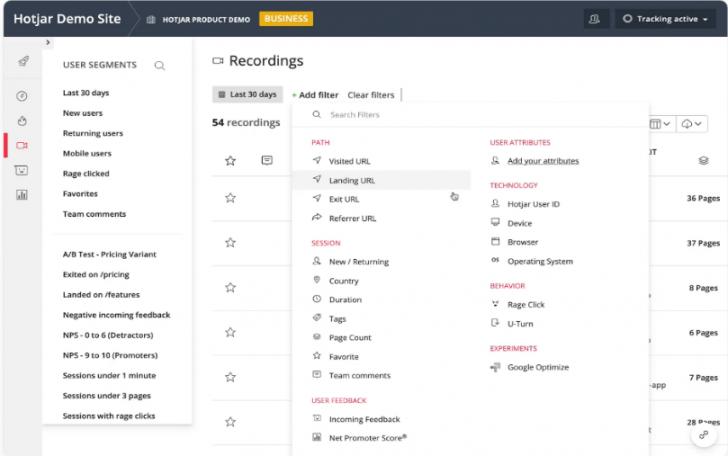Viewport: 728px width, 456px height.
Task: Open the New users segment
Action: coord(83,113)
